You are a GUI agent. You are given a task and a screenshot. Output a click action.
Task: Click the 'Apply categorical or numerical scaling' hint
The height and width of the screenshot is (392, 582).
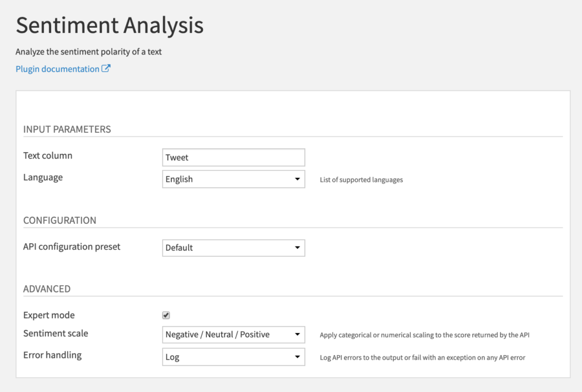pyautogui.click(x=425, y=335)
